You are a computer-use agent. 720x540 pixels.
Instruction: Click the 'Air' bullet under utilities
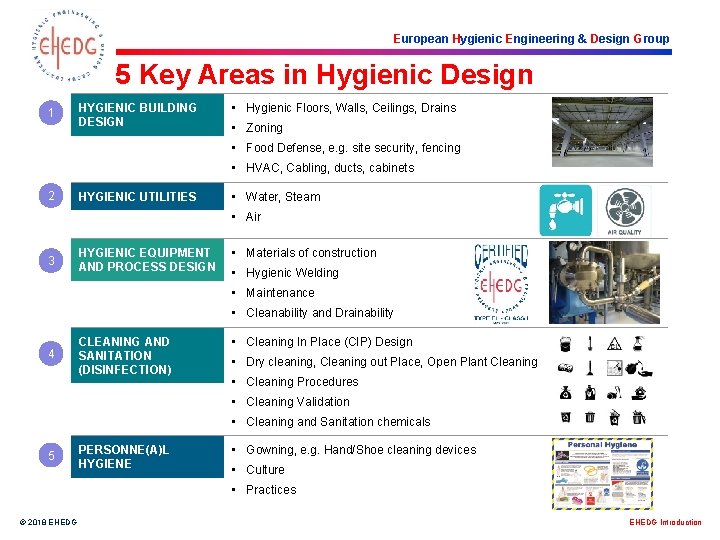[253, 217]
